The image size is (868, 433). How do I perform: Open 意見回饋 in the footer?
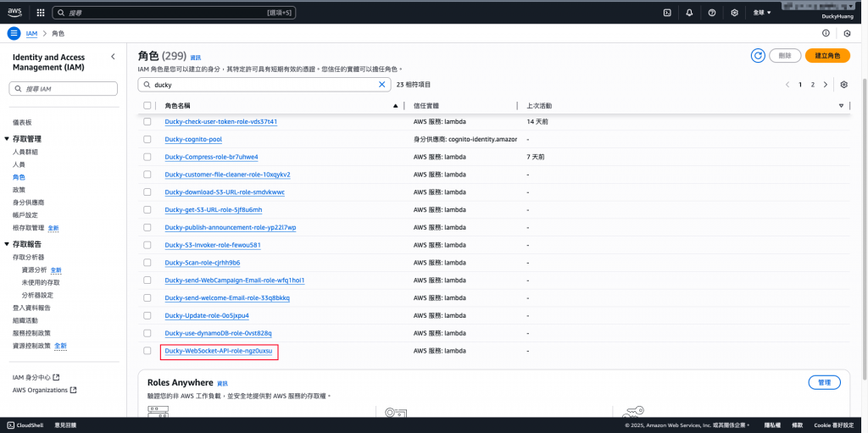tap(64, 425)
